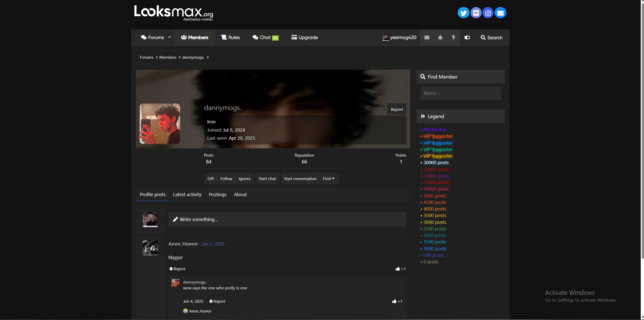This screenshot has width=644, height=320.
Task: Like Anon_Humor's post with thumbs up
Action: point(398,269)
